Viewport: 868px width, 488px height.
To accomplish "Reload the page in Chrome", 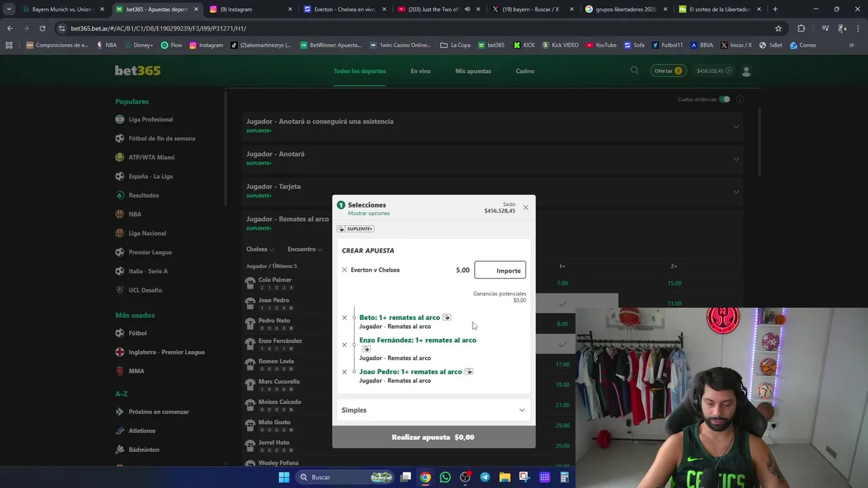I will pyautogui.click(x=42, y=28).
